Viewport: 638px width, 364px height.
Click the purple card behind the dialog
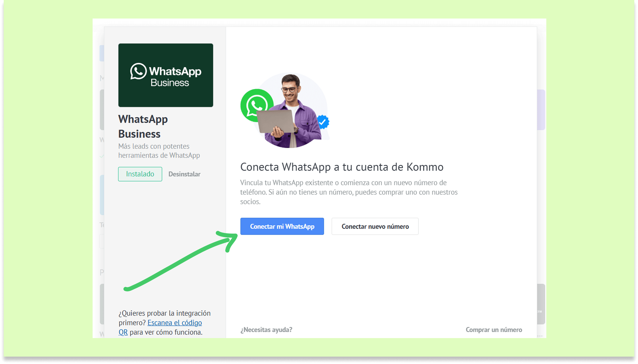point(541,110)
